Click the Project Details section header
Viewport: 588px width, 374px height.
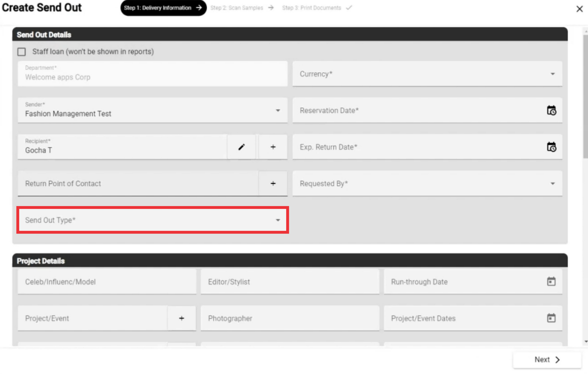tap(290, 261)
